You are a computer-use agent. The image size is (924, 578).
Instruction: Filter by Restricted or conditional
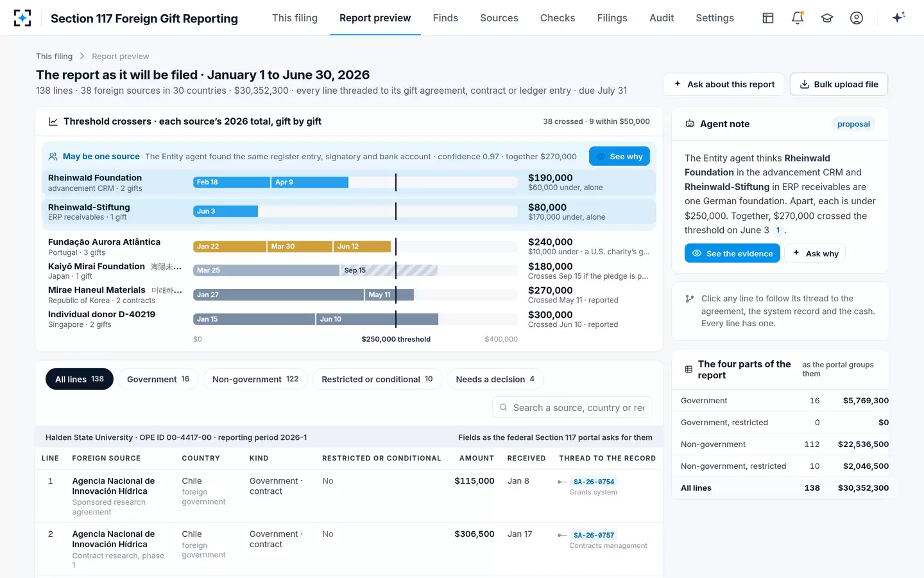pyautogui.click(x=377, y=380)
